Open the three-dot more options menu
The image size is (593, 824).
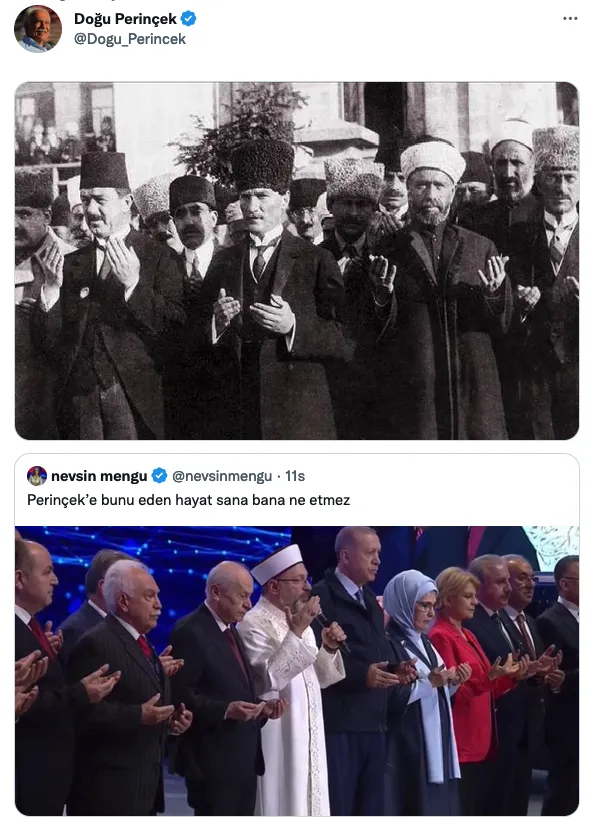(x=570, y=18)
